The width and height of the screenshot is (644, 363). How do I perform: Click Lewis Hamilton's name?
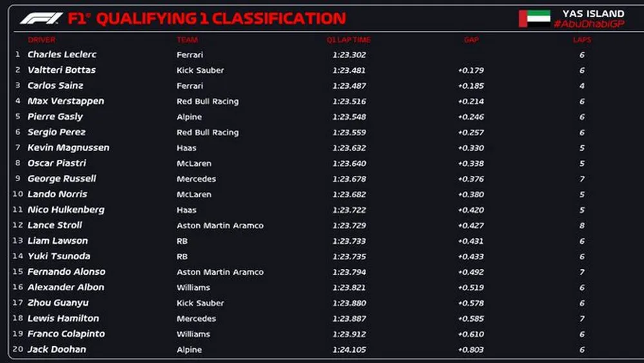(x=63, y=318)
